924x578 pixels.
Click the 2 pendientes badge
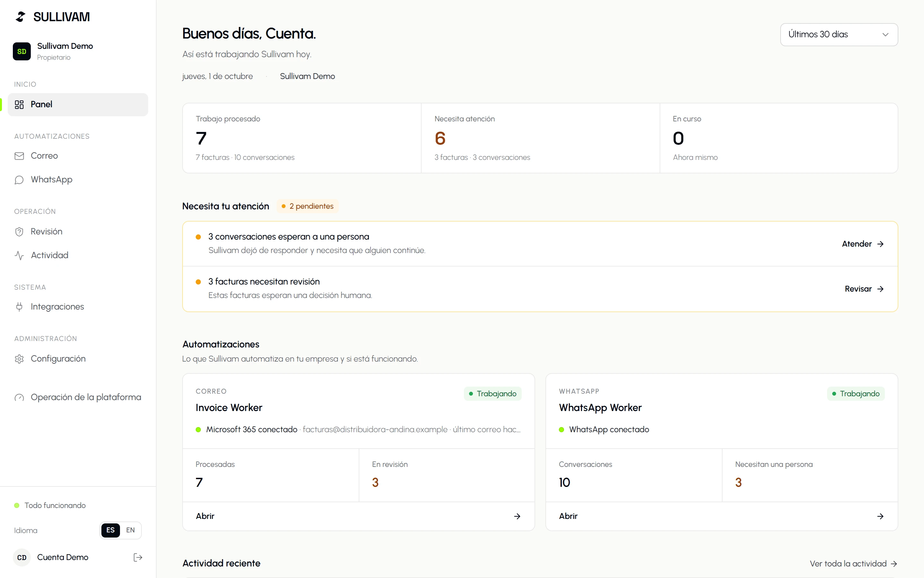[307, 206]
